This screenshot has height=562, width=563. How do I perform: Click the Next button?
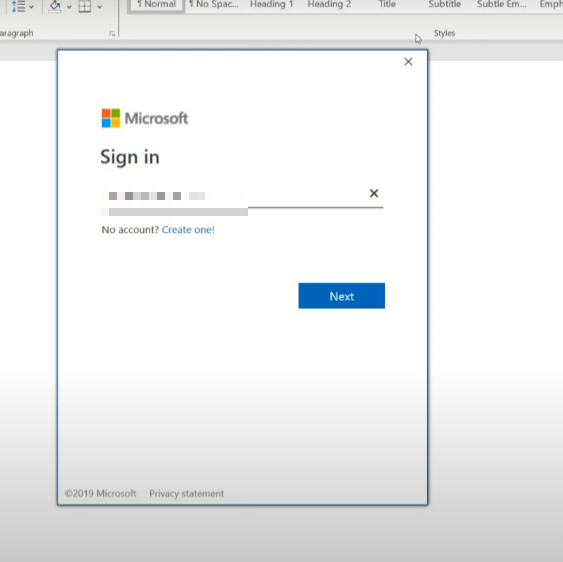(341, 296)
